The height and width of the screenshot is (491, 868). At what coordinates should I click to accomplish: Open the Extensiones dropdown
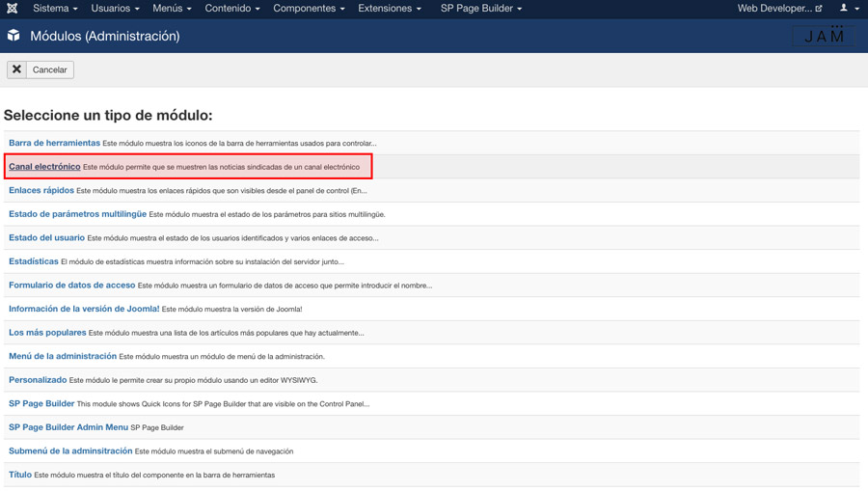(x=389, y=9)
